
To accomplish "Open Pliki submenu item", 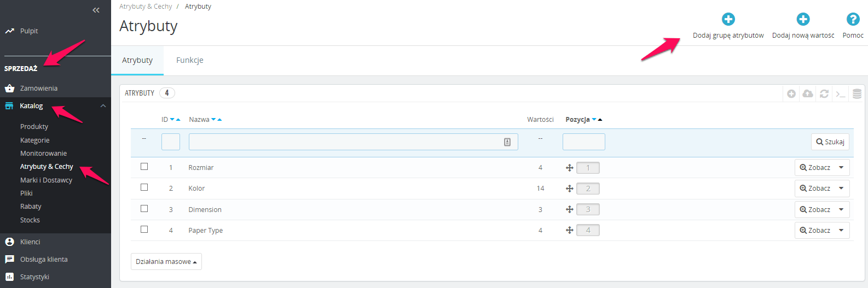I will pos(26,193).
